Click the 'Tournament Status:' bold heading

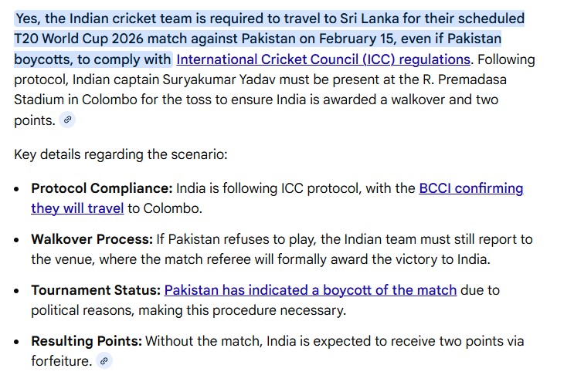pyautogui.click(x=96, y=290)
